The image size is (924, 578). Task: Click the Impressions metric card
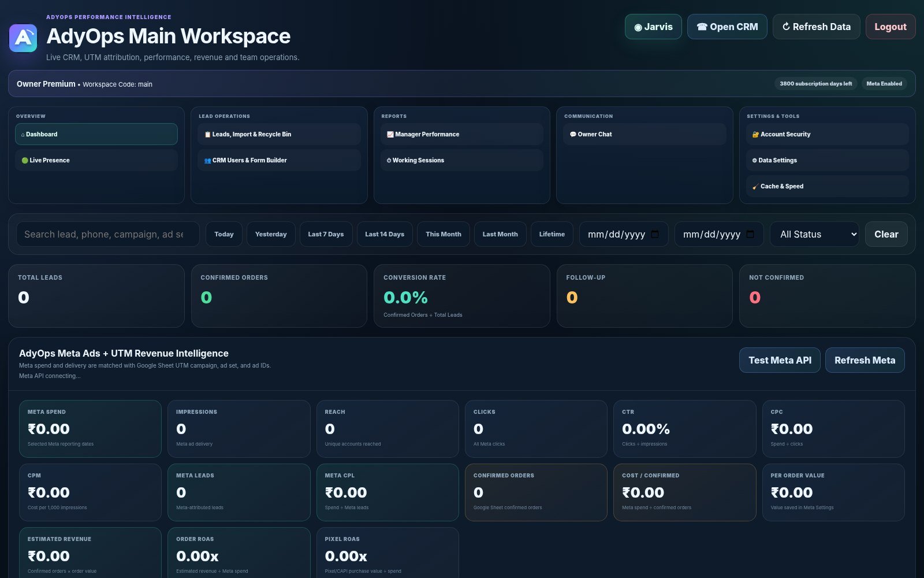tap(239, 429)
